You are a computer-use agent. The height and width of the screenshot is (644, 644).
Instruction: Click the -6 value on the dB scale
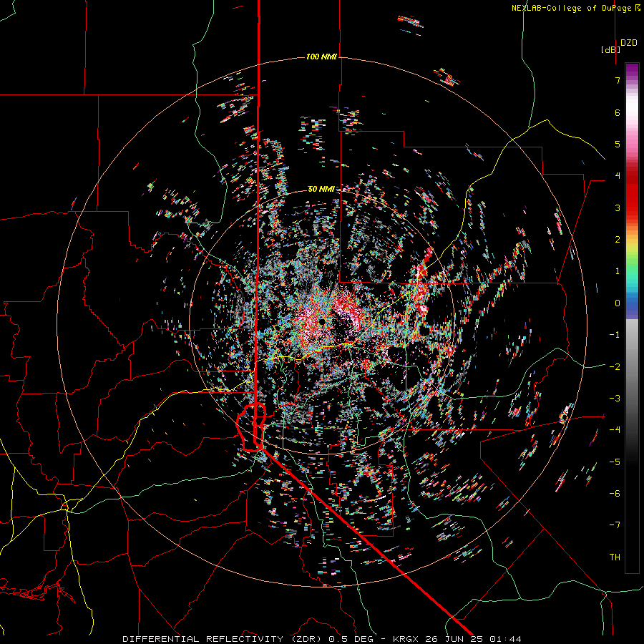coord(615,494)
